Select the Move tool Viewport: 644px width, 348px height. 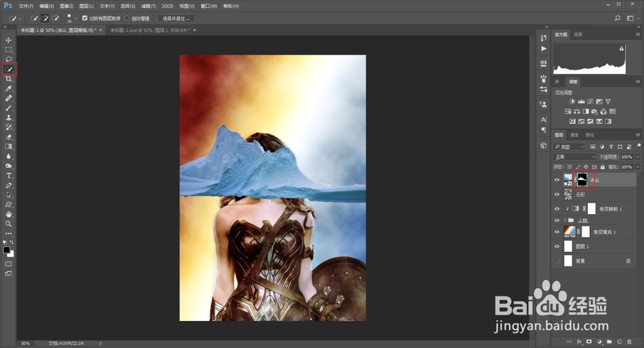pyautogui.click(x=8, y=41)
